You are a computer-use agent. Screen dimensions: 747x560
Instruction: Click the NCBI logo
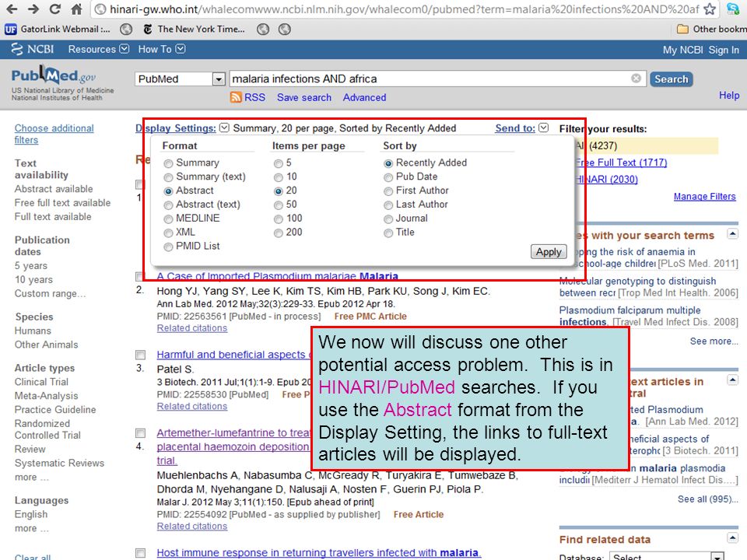[33, 50]
